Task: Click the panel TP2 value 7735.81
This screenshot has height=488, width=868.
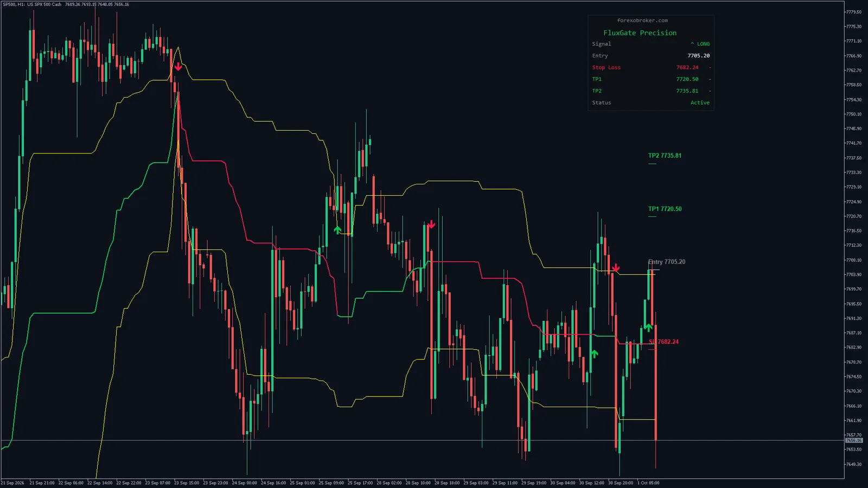Action: tap(687, 91)
